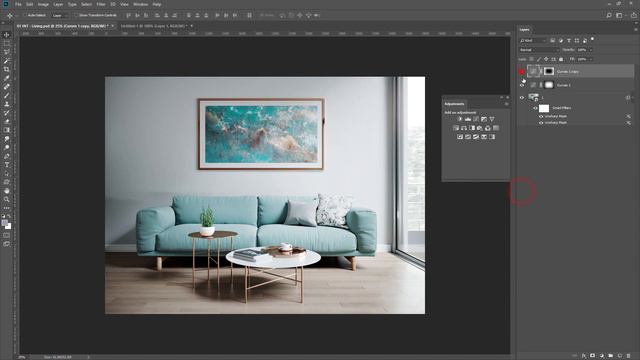This screenshot has height=360, width=640.
Task: Create a new layer from Layers panel
Action: (x=620, y=356)
